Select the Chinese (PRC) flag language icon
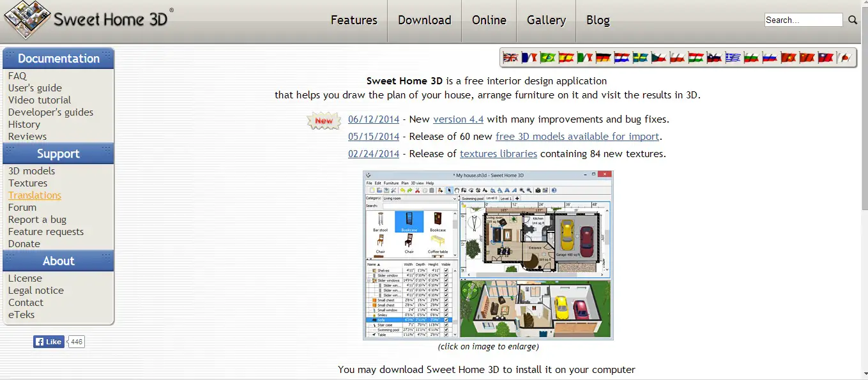The width and height of the screenshot is (868, 380). [x=807, y=58]
